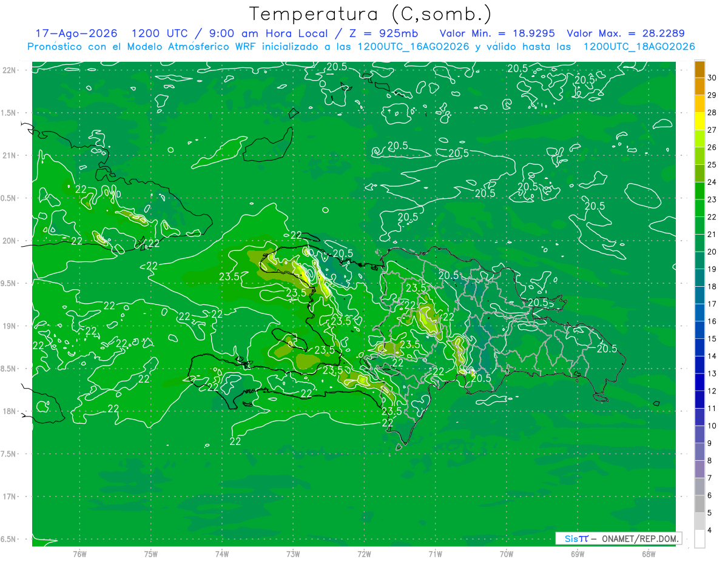Click color bar label "19"
This screenshot has height=562, width=728.
point(712,269)
